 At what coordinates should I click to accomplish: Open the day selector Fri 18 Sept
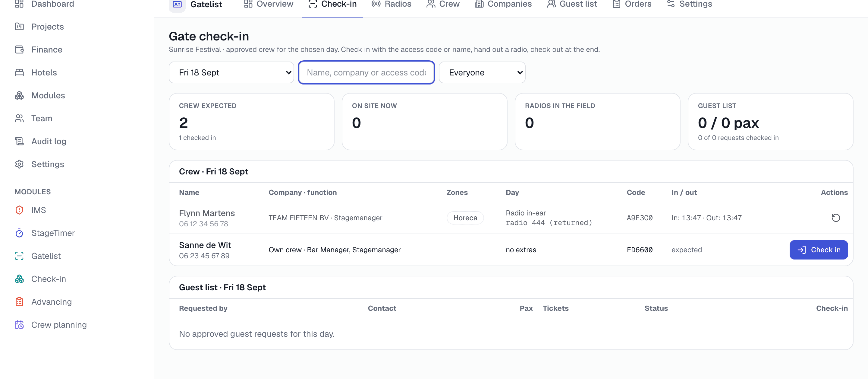(231, 72)
